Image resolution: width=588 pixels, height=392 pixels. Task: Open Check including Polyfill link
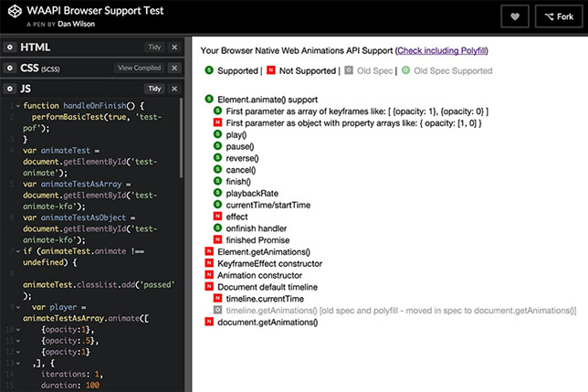click(x=441, y=50)
